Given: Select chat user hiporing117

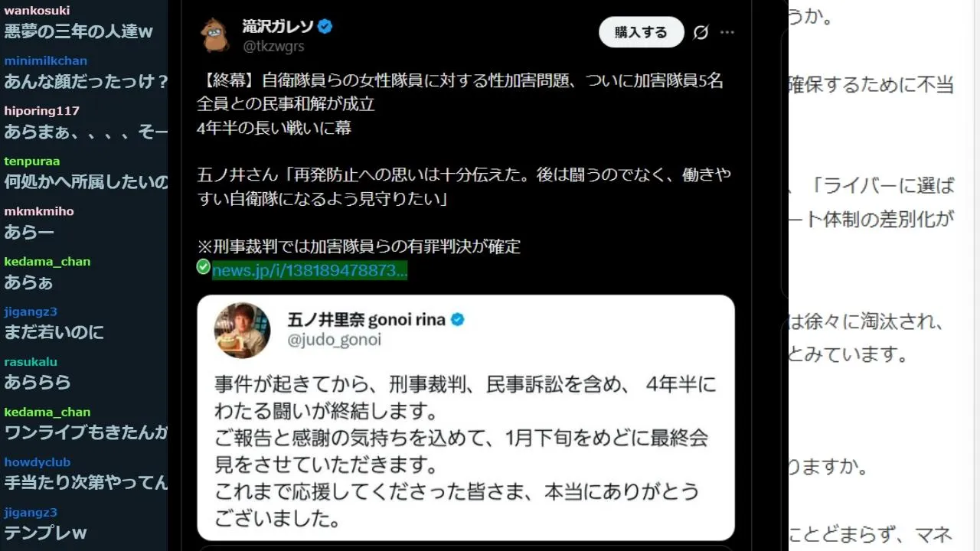Looking at the screenshot, I should 41,111.
